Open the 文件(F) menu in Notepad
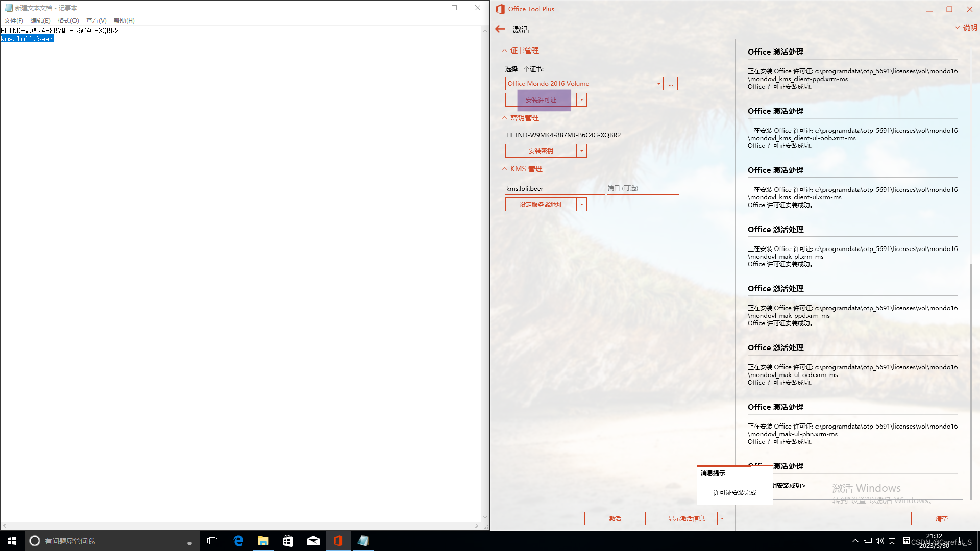The width and height of the screenshot is (980, 551). point(14,21)
